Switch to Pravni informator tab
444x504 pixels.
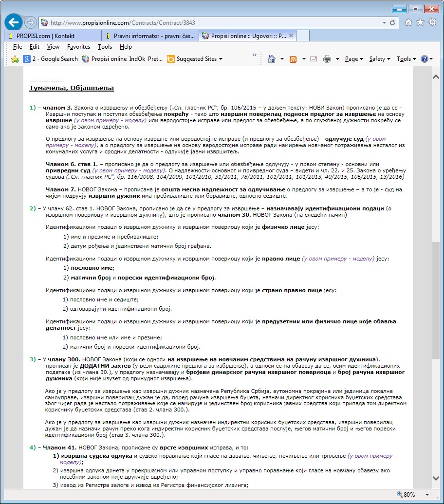(150, 36)
